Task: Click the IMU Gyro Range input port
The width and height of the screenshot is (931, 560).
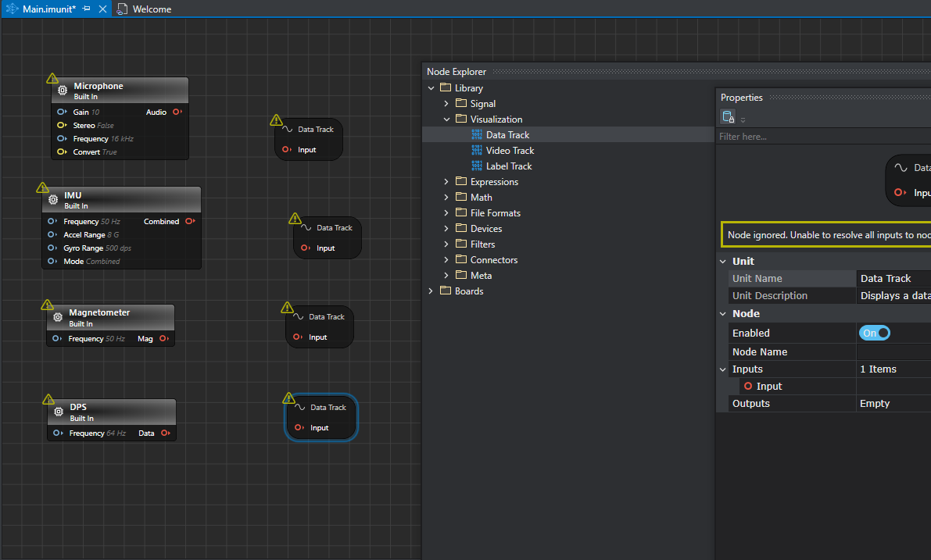Action: click(52, 248)
